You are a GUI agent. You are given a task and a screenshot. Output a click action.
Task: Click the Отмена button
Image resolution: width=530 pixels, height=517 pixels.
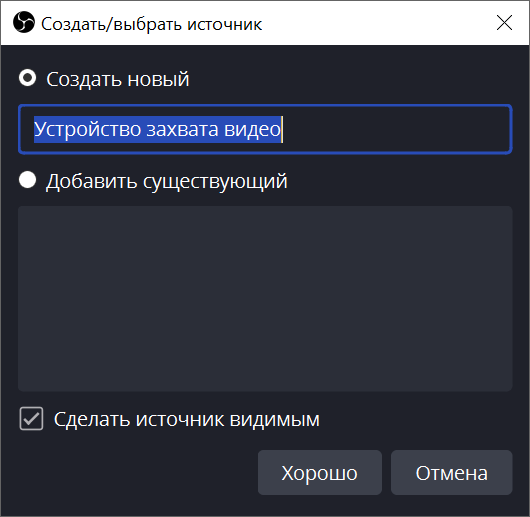click(452, 472)
